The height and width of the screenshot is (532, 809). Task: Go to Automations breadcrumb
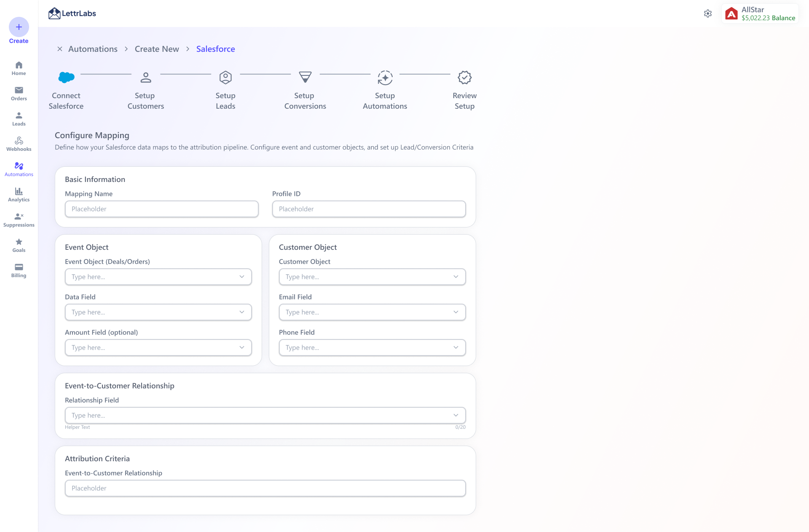(x=93, y=49)
